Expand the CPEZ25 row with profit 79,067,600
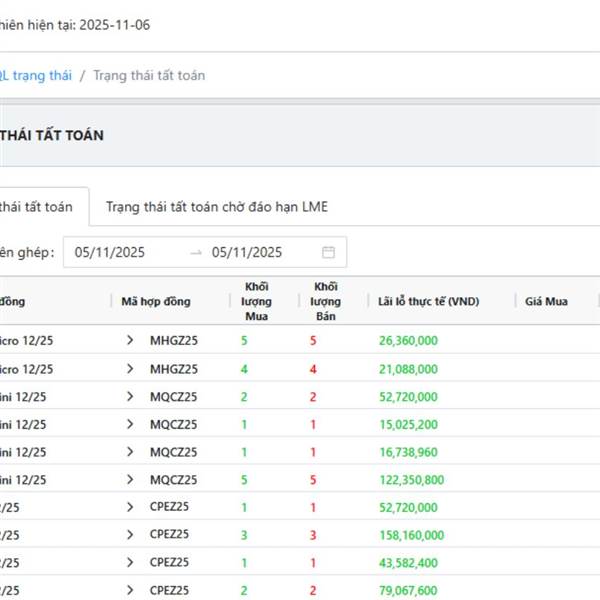 [x=130, y=591]
